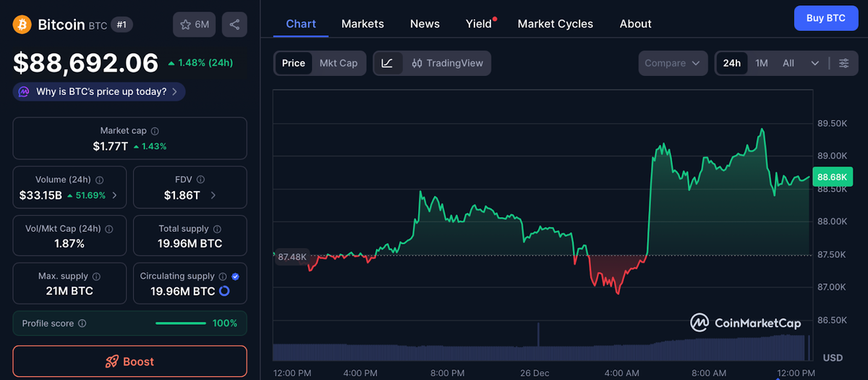Expand Volume (24h) details chevron
The image size is (868, 380).
point(114,195)
